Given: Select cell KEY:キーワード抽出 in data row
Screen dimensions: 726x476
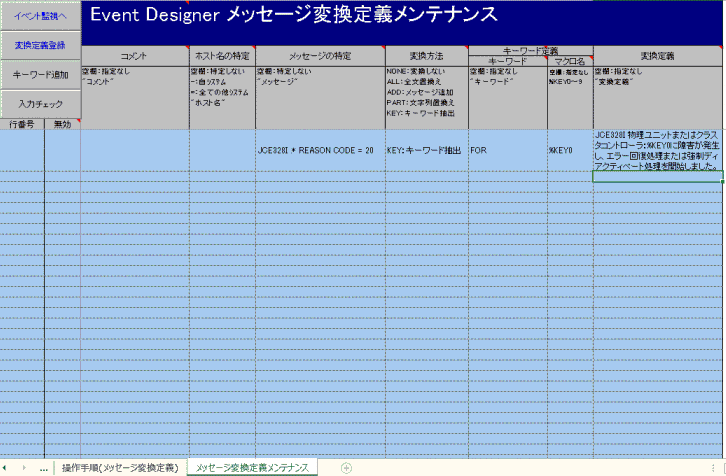Looking at the screenshot, I should pyautogui.click(x=427, y=150).
